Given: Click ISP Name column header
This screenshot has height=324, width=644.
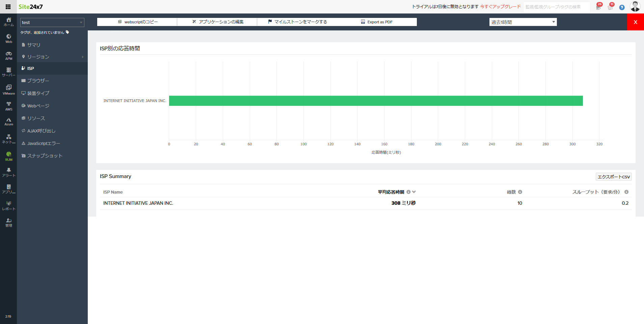Looking at the screenshot, I should (x=113, y=192).
